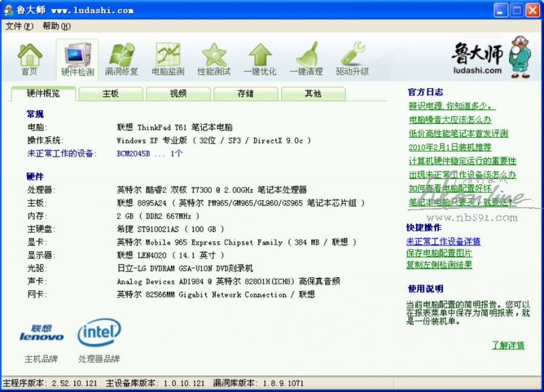Switch to the 主板 tab
Screen dimensions: 544x392
111,94
